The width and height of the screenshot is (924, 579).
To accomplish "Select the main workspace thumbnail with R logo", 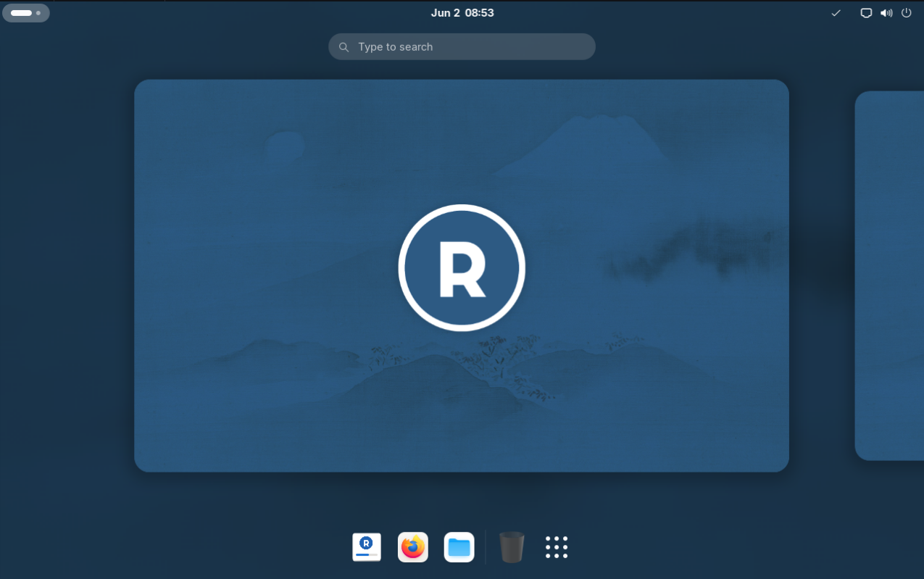I will (462, 275).
